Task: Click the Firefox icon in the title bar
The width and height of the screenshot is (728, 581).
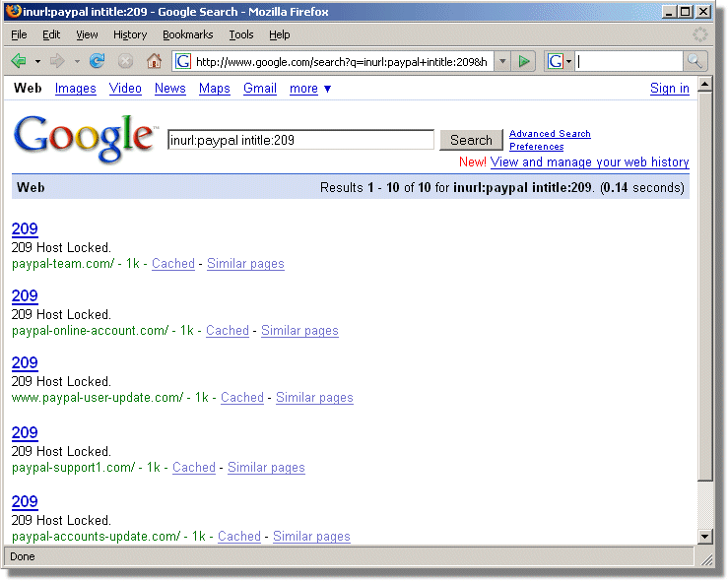Action: coord(14,11)
